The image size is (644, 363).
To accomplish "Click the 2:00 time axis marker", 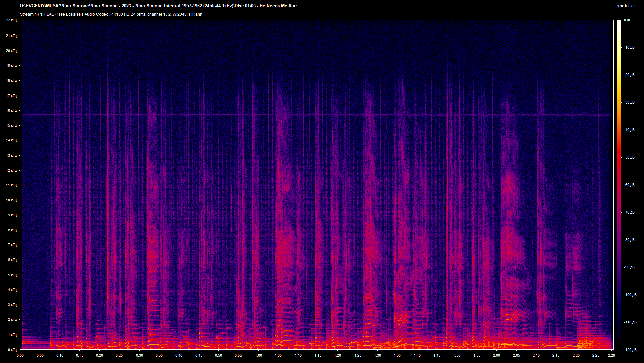I will click(496, 355).
